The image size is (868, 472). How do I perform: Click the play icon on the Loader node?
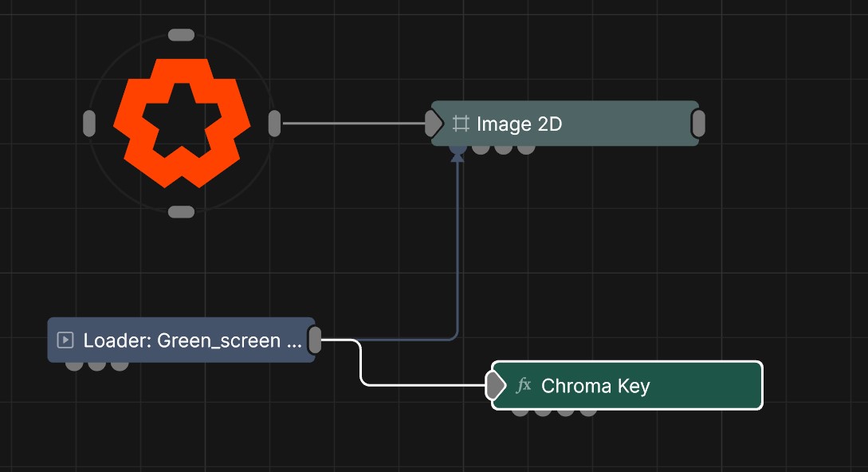point(65,340)
